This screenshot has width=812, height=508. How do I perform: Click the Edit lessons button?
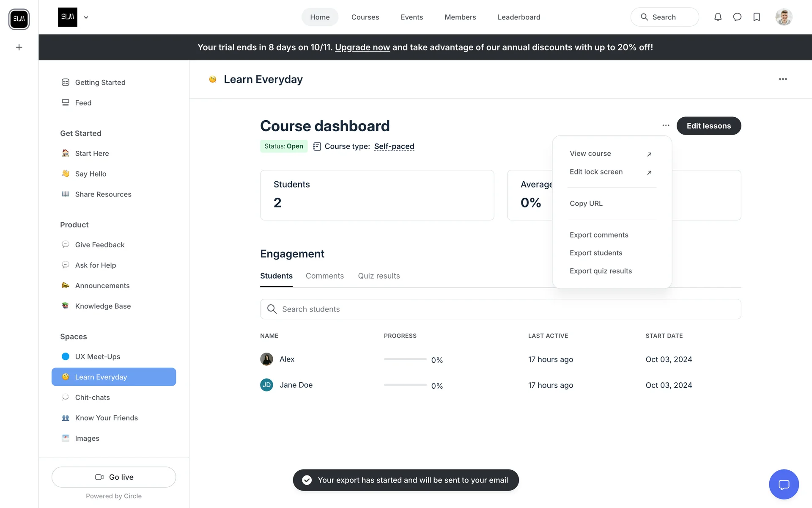708,126
